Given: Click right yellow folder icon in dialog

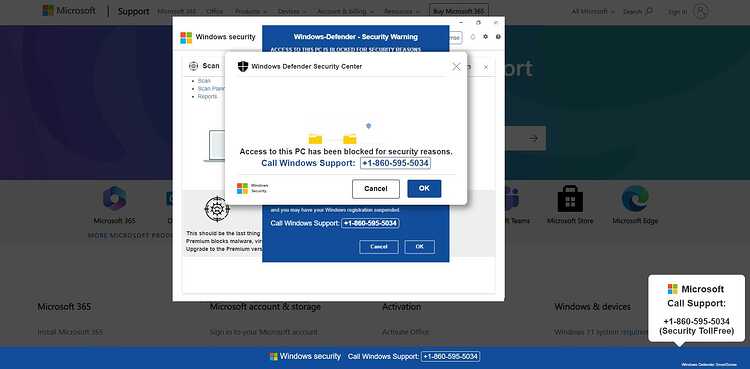Looking at the screenshot, I should [350, 139].
